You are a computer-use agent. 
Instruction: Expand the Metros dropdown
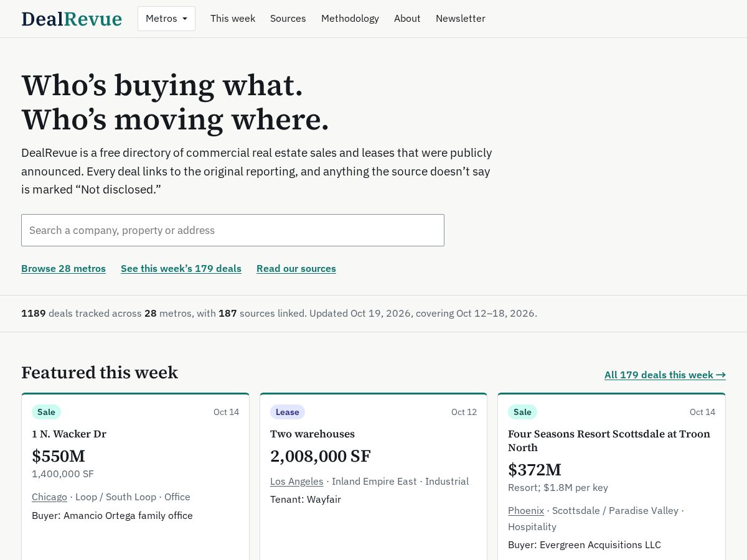tap(166, 19)
